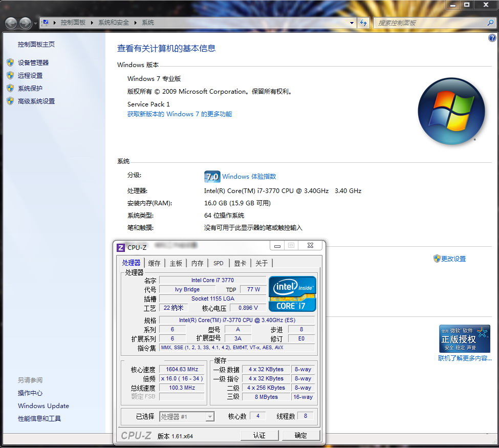Screen dimensions: 499x448
Task: Click the Windows 7 orb logo
Action: click(451, 111)
